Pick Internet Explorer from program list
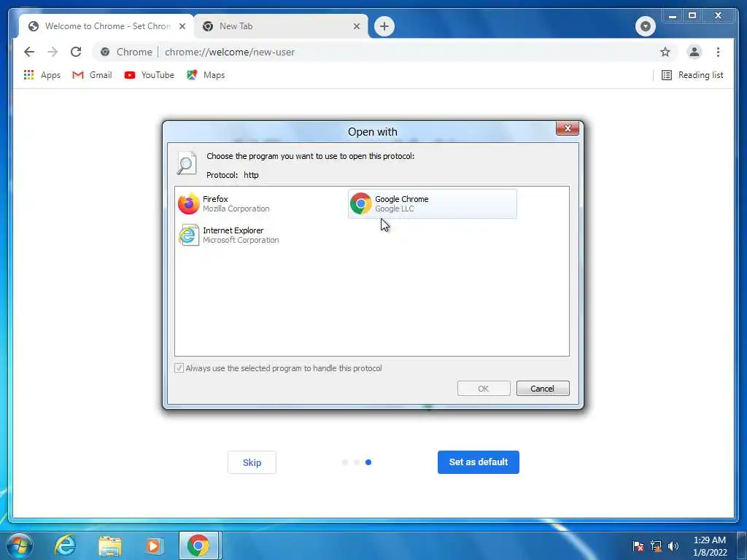The image size is (747, 560). [260, 236]
